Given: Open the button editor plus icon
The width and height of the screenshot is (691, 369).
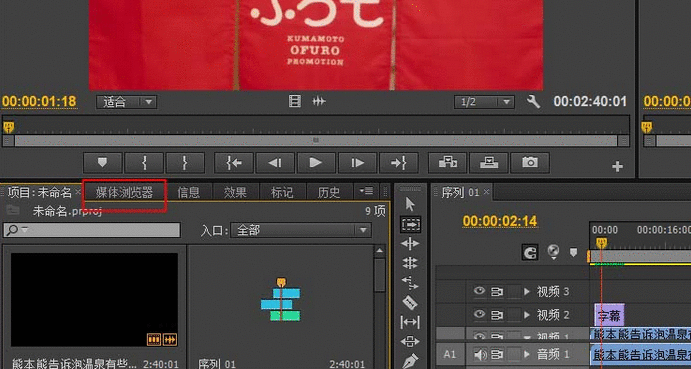Looking at the screenshot, I should (617, 167).
